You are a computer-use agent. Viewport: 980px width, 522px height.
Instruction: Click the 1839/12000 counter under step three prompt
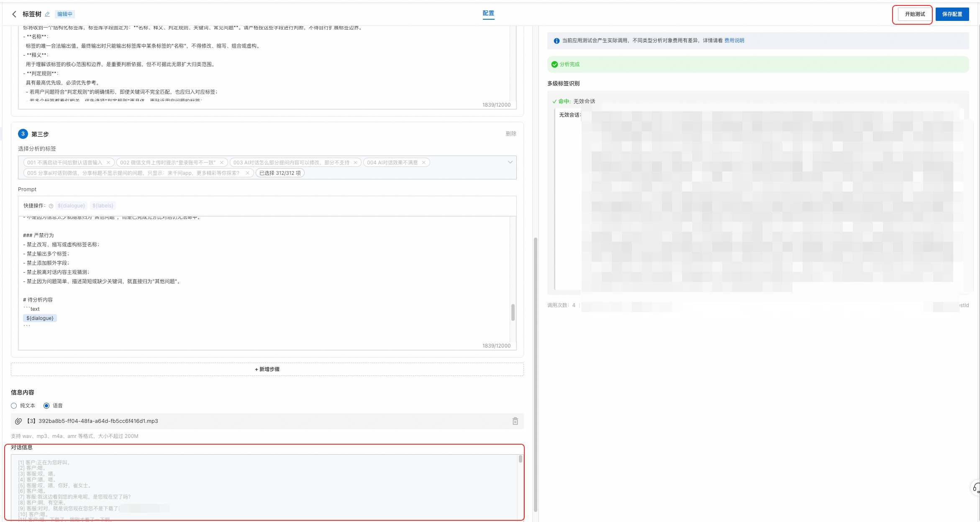tap(496, 346)
